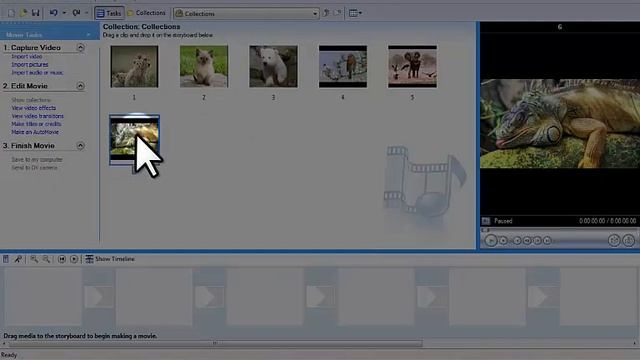
Task: Open the Views dropdown button
Action: tap(355, 13)
